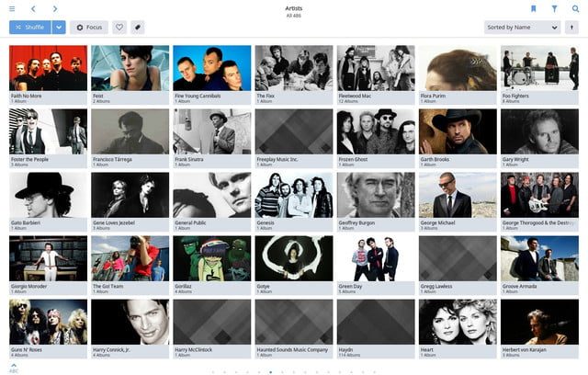Open Herbert von Karajan artist
The height and width of the screenshot is (375, 588).
point(539,328)
